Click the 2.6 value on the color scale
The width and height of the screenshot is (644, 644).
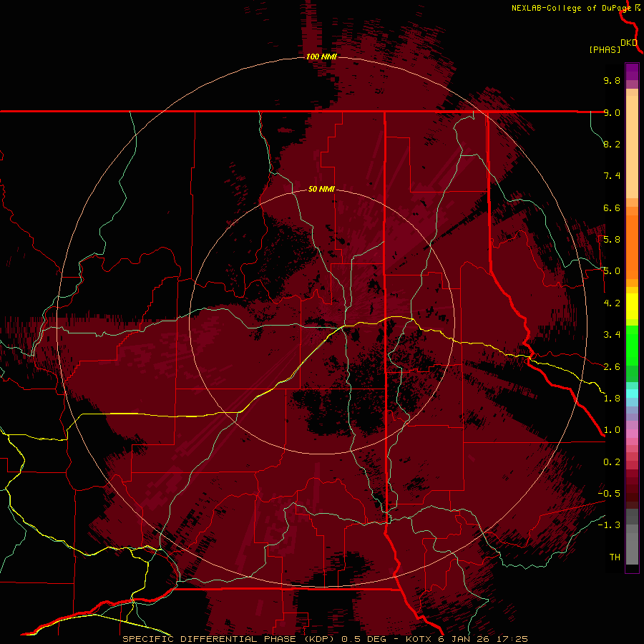[612, 367]
